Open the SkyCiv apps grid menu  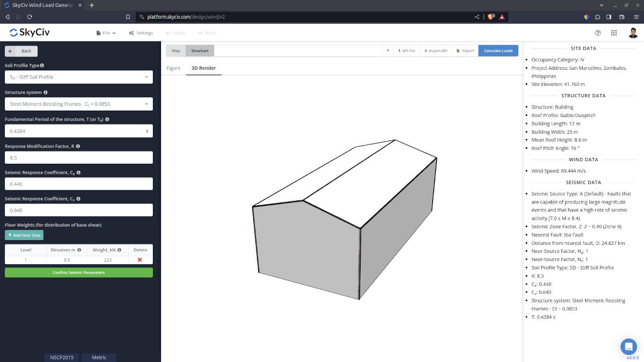point(613,33)
